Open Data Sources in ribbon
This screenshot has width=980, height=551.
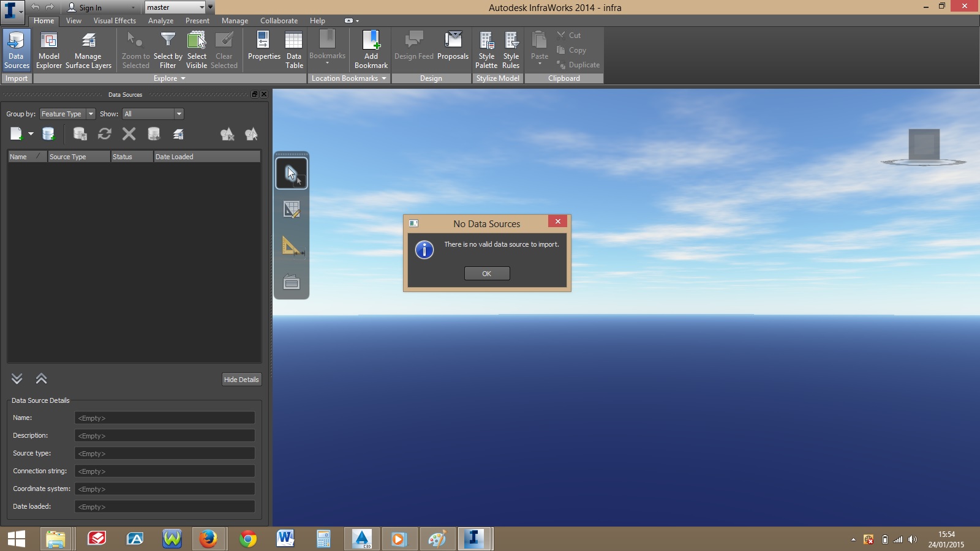[x=17, y=50]
